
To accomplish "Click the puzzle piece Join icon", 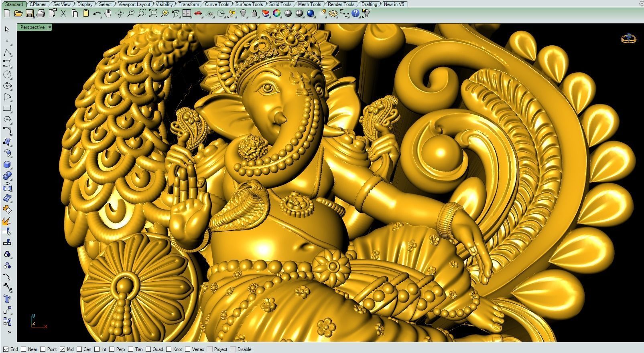I will click(x=7, y=209).
